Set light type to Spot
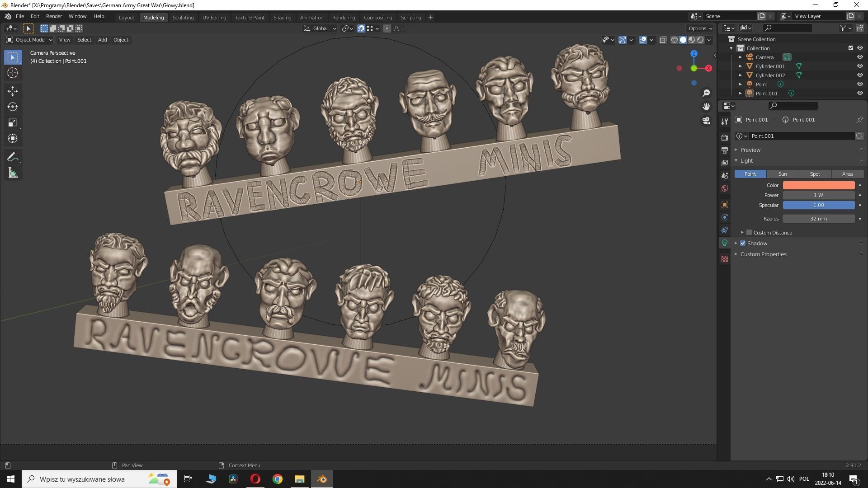The image size is (868, 488). [x=815, y=174]
